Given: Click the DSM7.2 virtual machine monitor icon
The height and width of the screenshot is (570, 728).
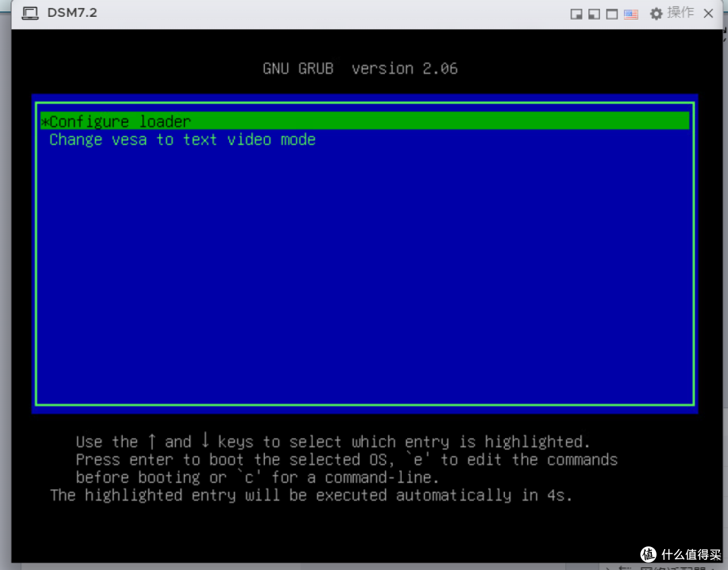Looking at the screenshot, I should tap(30, 13).
